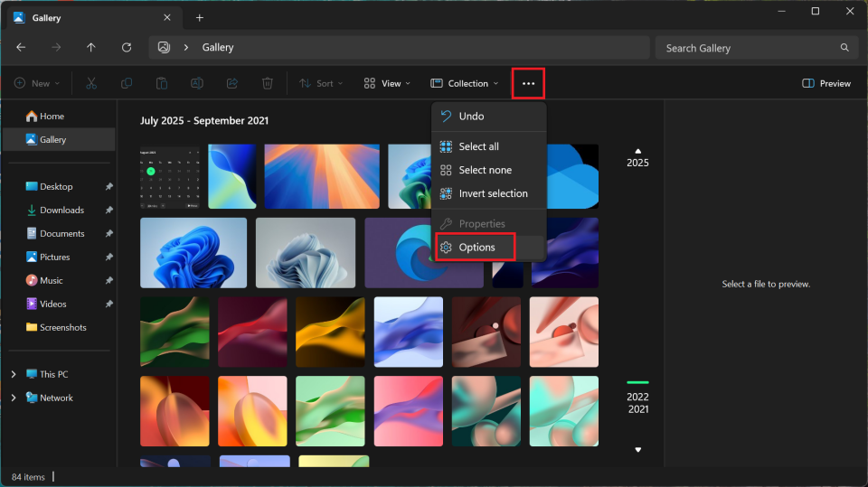Select the Invert selection menu entry
Screen dimensions: 868x487
click(x=493, y=193)
